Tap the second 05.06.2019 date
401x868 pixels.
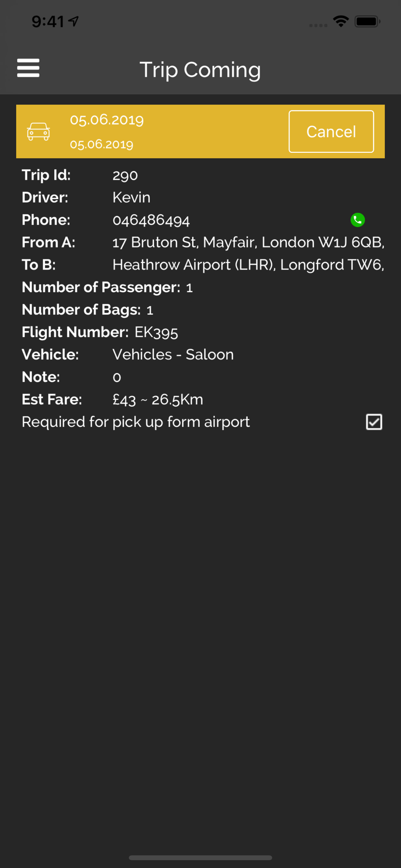(102, 144)
